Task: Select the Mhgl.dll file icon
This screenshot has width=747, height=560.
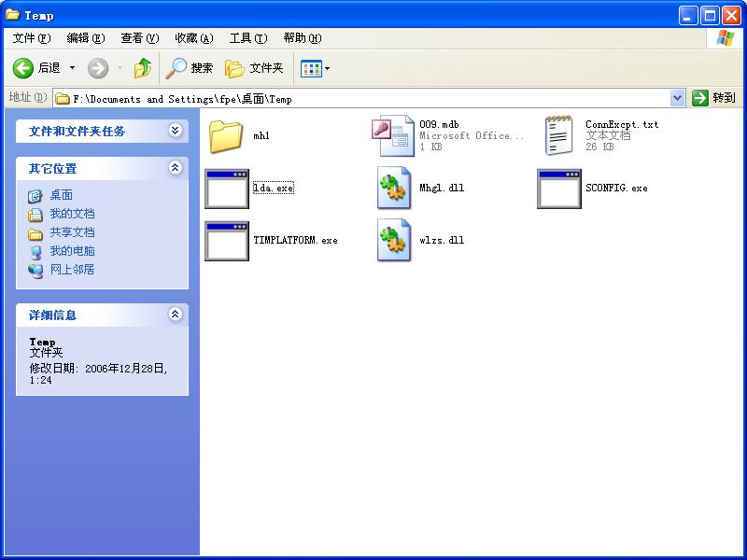Action: (393, 188)
